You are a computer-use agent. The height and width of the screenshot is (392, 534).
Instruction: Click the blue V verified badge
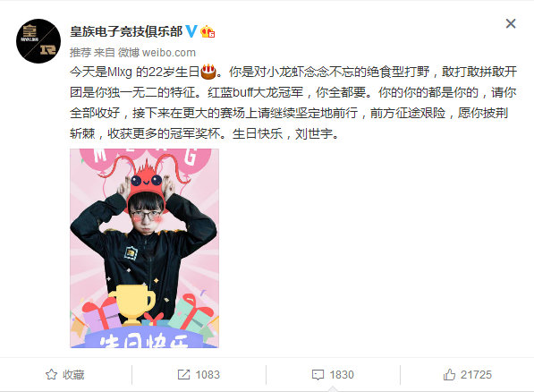coord(191,31)
